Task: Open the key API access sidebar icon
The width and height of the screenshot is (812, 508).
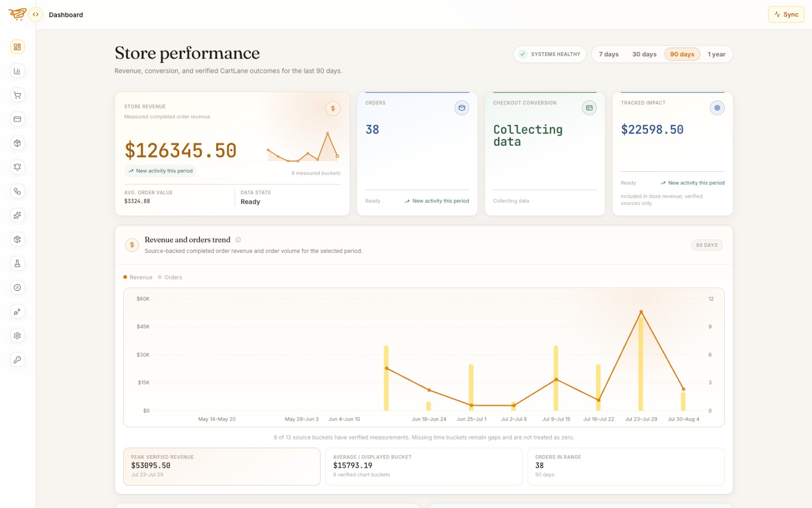Action: (x=17, y=360)
